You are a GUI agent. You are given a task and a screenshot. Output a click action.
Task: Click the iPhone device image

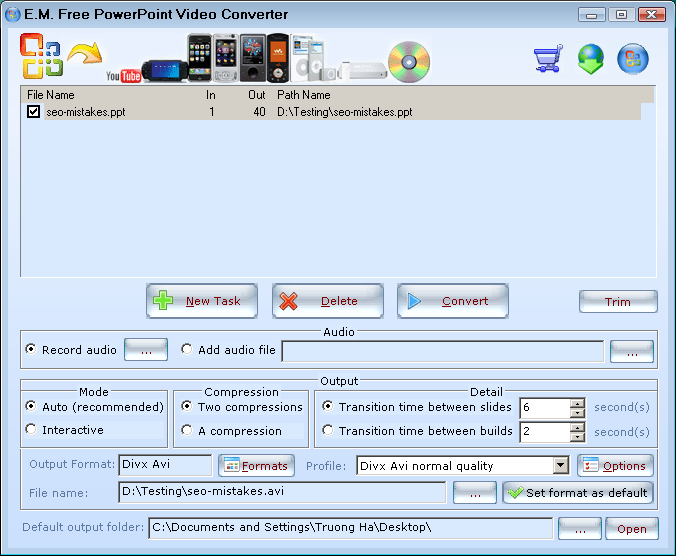tap(200, 58)
